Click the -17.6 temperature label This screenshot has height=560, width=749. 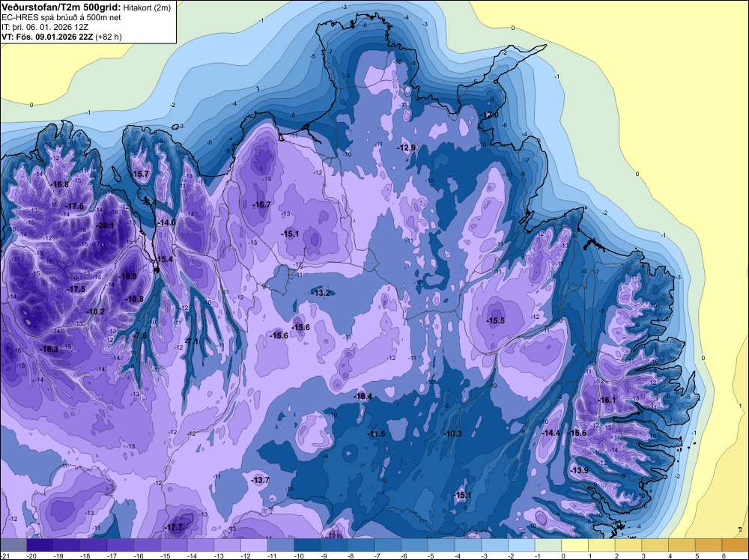coord(75,206)
